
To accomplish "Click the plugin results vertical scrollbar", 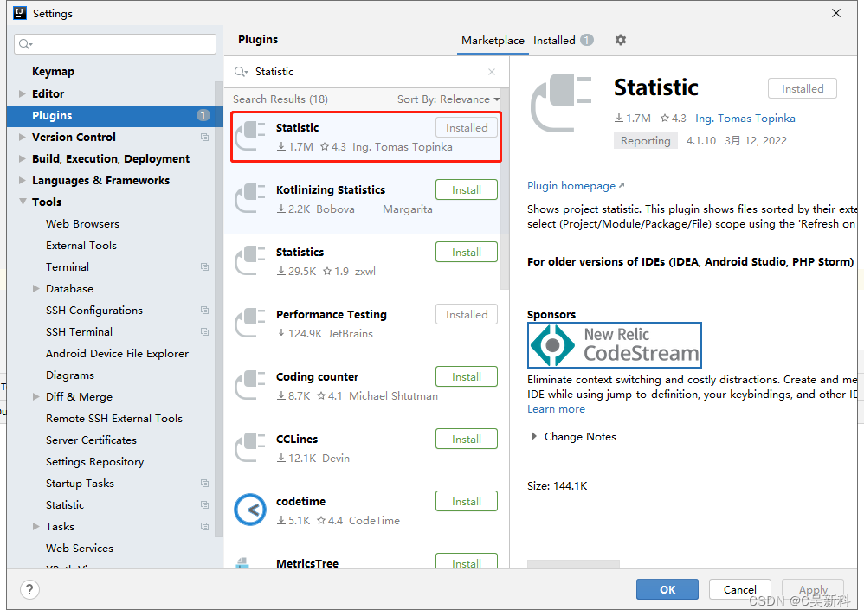I will [504, 190].
